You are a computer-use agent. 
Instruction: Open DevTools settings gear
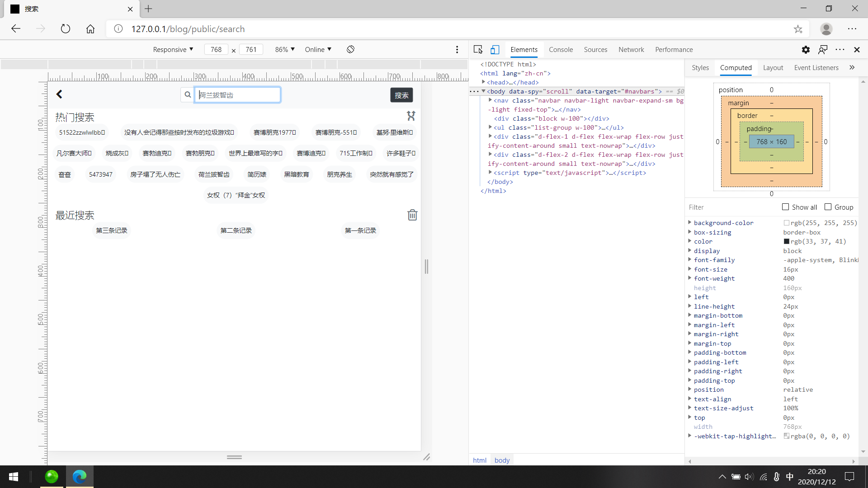coord(806,50)
